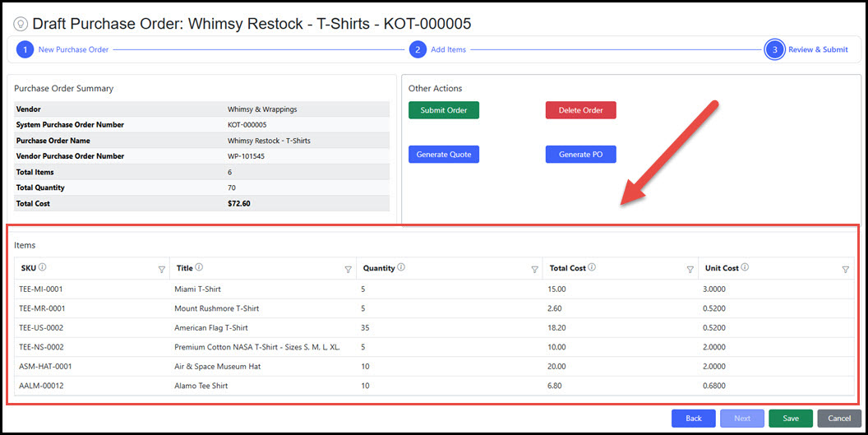
Task: Open the SKU column filter
Action: [x=161, y=269]
